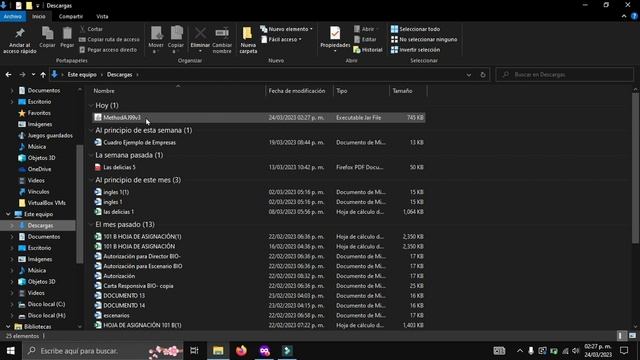Switch to large icons view in status bar
This screenshot has height=360, width=640.
point(632,336)
